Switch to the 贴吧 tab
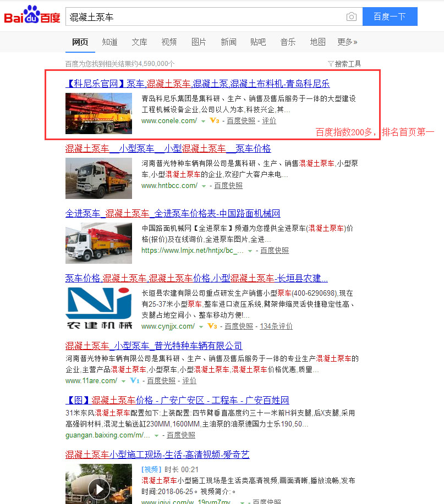444x504 pixels. 258,42
